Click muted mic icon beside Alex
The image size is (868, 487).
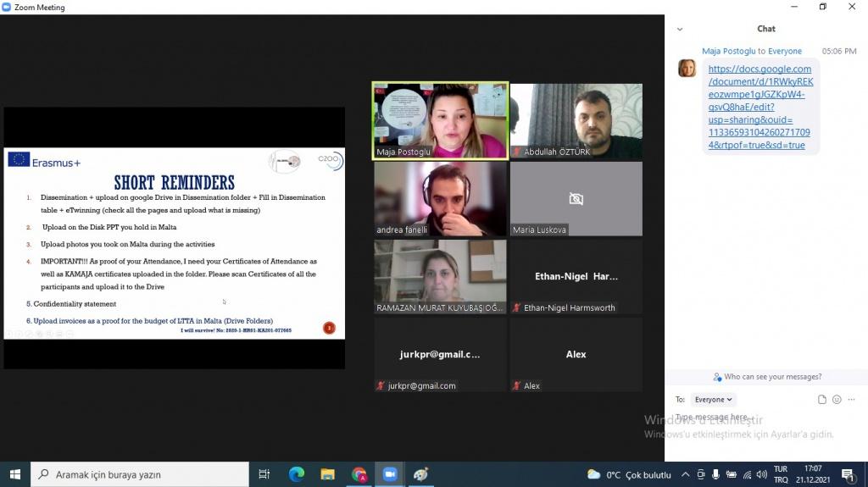[x=516, y=385]
